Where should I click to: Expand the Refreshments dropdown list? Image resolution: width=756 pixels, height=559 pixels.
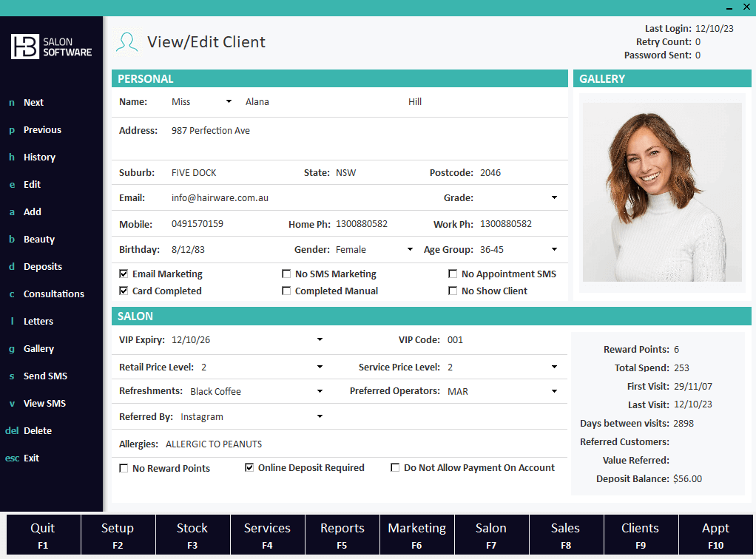(320, 391)
